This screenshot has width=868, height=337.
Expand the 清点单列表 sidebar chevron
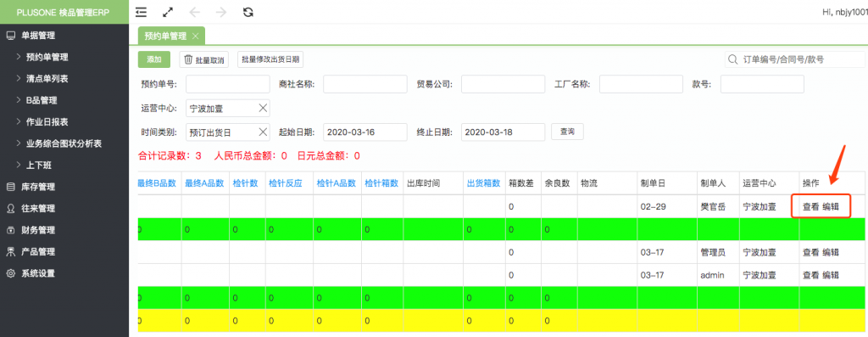19,79
